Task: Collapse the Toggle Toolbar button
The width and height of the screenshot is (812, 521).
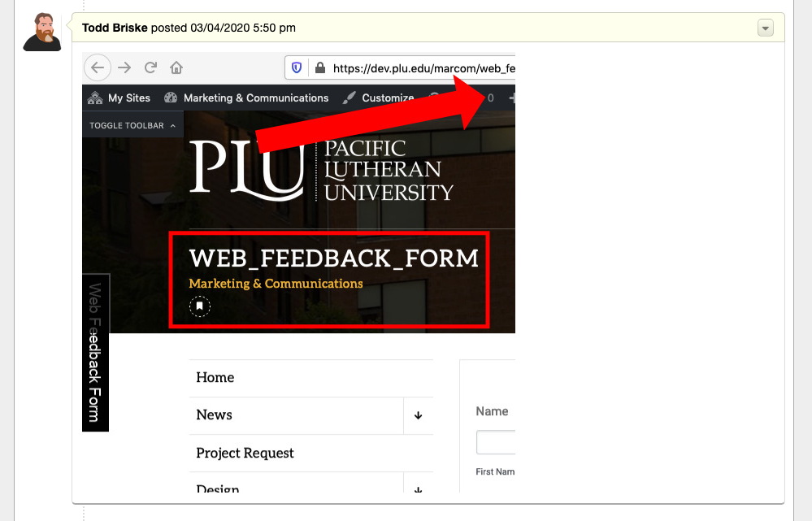Action: pyautogui.click(x=132, y=125)
